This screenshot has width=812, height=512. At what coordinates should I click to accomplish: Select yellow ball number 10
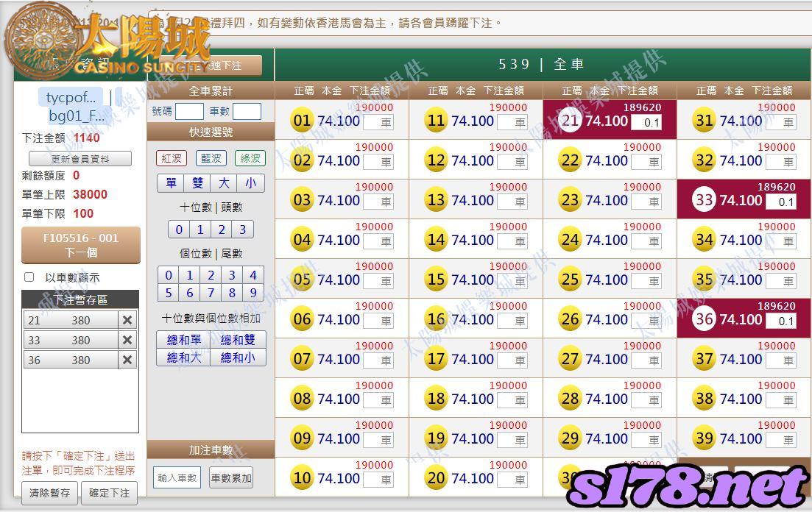tap(302, 477)
